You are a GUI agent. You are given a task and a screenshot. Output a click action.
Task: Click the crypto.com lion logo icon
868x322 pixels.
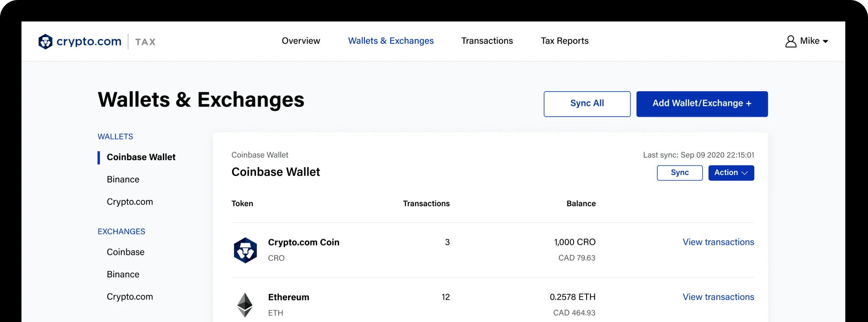click(46, 42)
